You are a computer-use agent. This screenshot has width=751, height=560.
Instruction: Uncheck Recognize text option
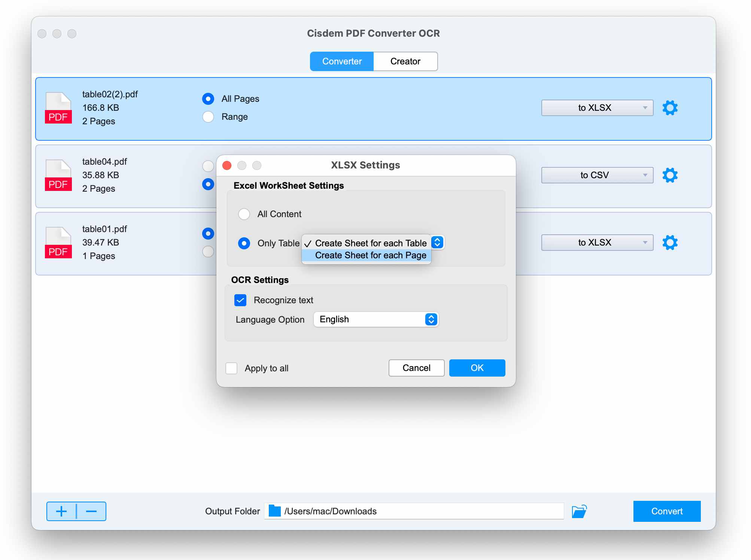click(x=240, y=300)
